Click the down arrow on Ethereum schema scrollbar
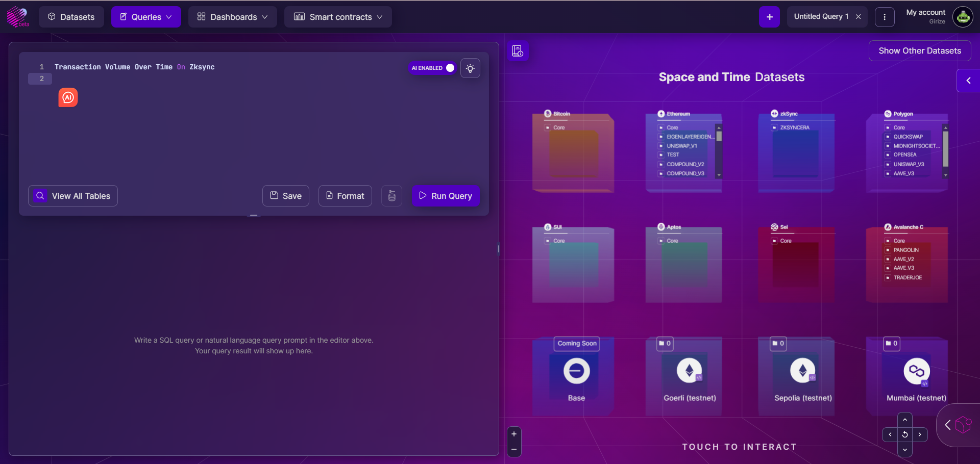 [x=719, y=175]
